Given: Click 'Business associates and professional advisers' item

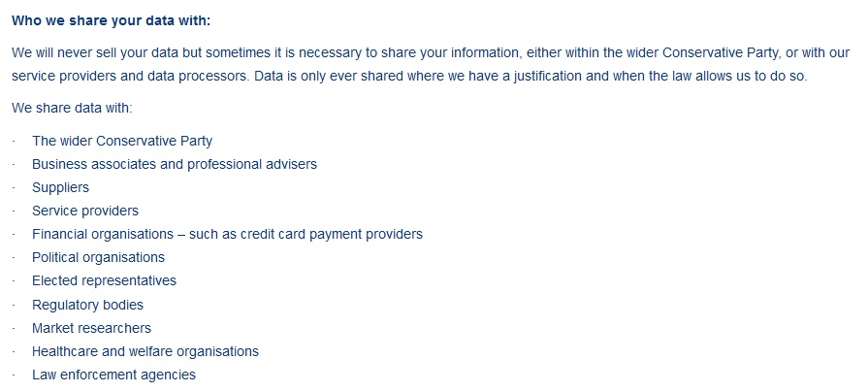Looking at the screenshot, I should 175,164.
